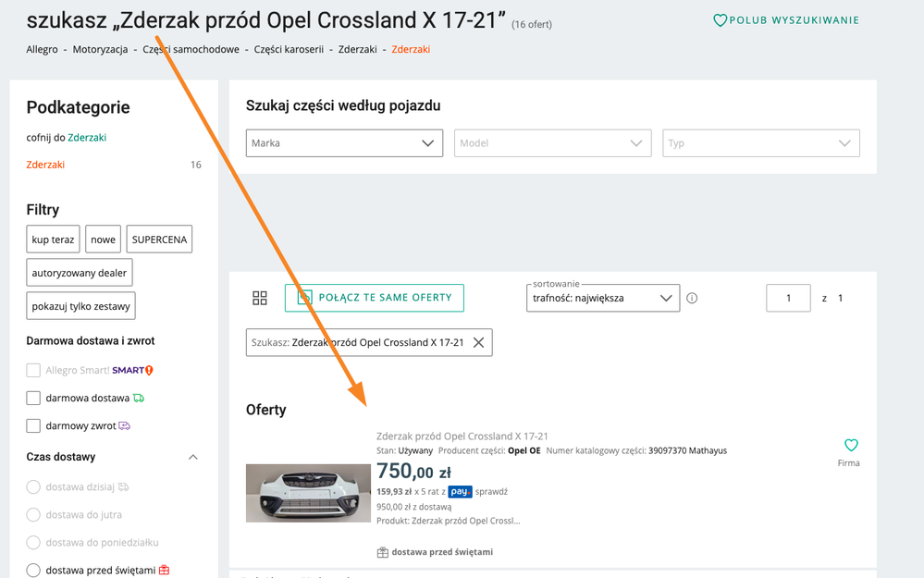Click the Allegro Pay logo badge
This screenshot has width=924, height=578.
461,492
